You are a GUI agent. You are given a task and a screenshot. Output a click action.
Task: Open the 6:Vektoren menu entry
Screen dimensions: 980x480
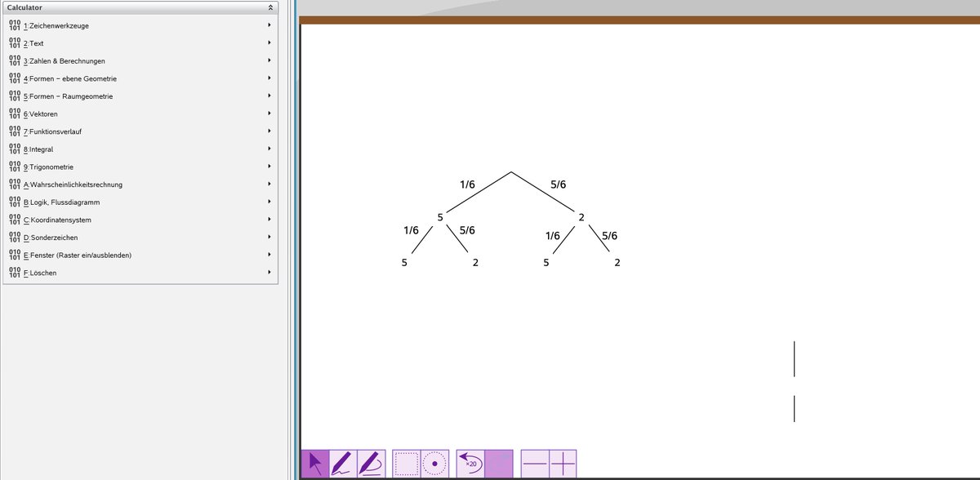pyautogui.click(x=140, y=113)
